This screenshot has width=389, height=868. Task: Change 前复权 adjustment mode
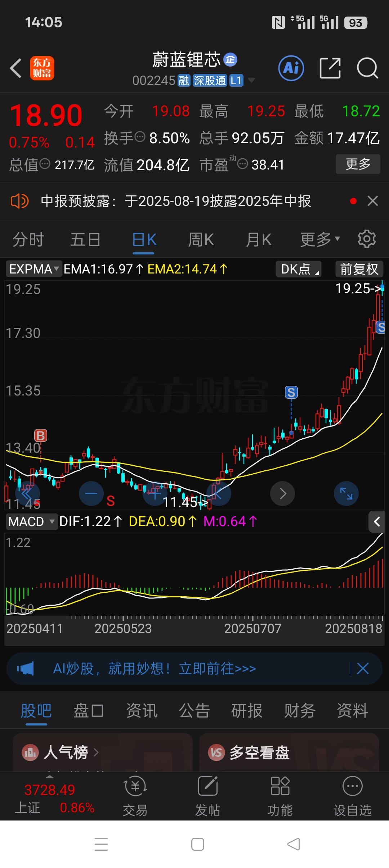tap(359, 269)
